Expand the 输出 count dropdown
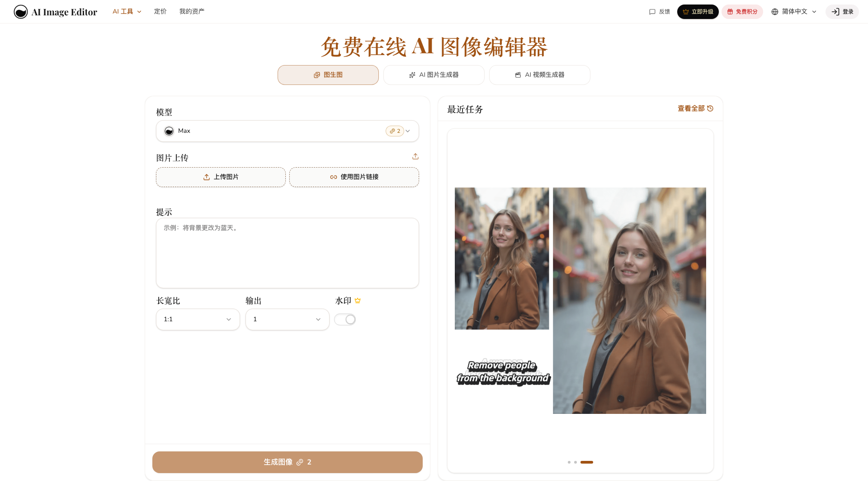 click(288, 319)
